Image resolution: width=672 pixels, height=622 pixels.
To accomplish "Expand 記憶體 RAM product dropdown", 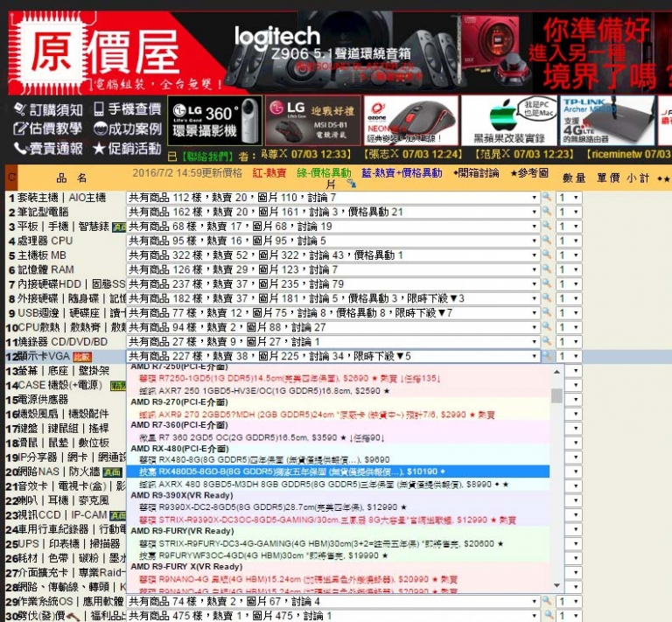I will click(x=333, y=269).
